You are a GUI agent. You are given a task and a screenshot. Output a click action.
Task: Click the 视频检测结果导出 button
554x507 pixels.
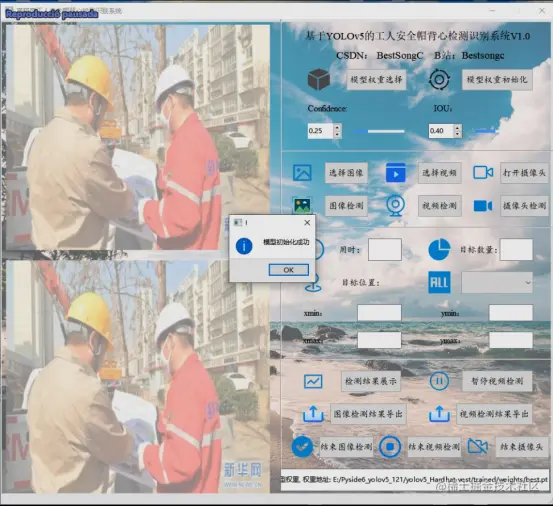point(494,414)
